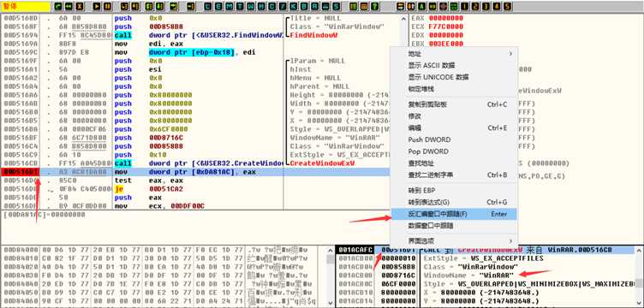Click the toolbar button numbered 3

(486, 6)
